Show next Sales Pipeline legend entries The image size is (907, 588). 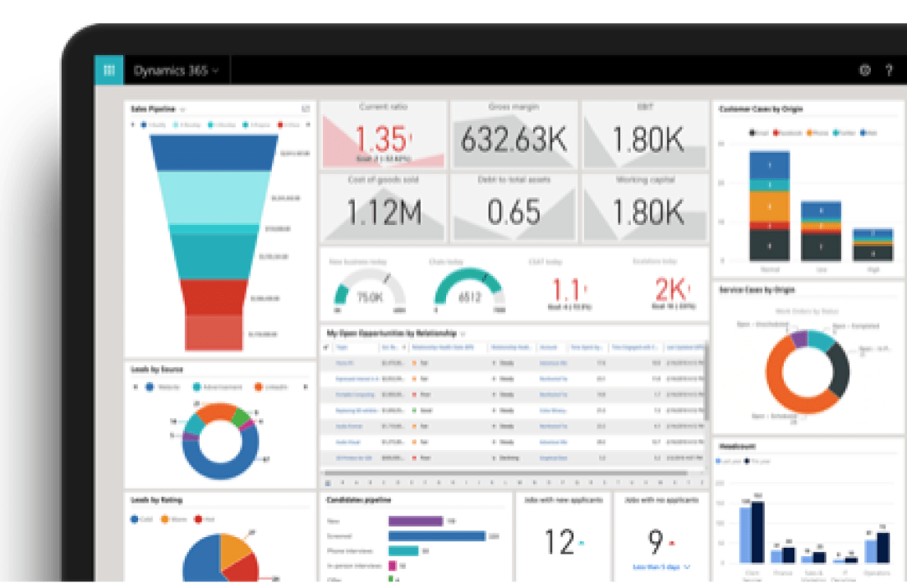click(x=308, y=124)
